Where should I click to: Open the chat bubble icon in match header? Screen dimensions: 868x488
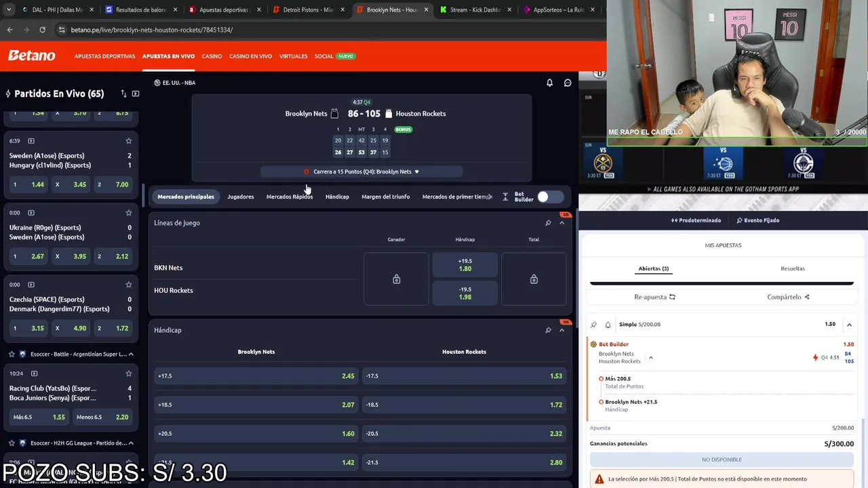coord(568,83)
